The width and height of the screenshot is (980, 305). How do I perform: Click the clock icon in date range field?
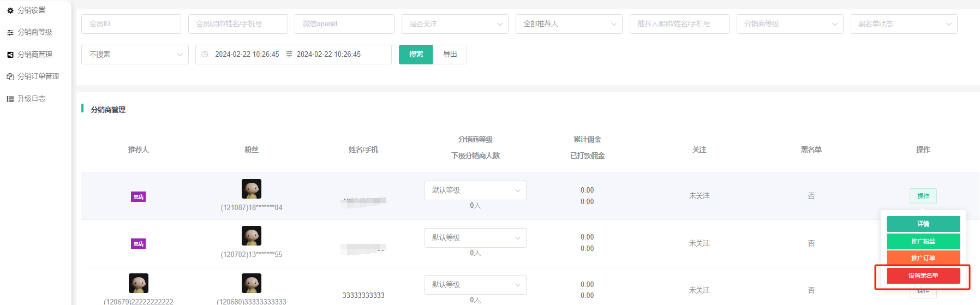coord(205,55)
